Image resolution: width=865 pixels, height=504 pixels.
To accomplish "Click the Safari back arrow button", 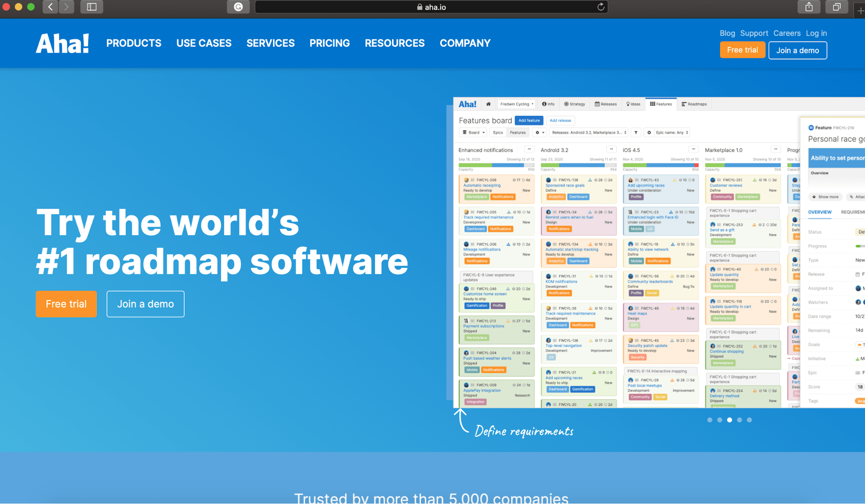I will [51, 7].
